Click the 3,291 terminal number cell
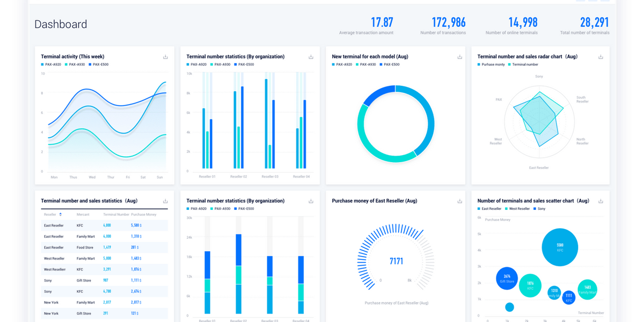 (x=107, y=269)
